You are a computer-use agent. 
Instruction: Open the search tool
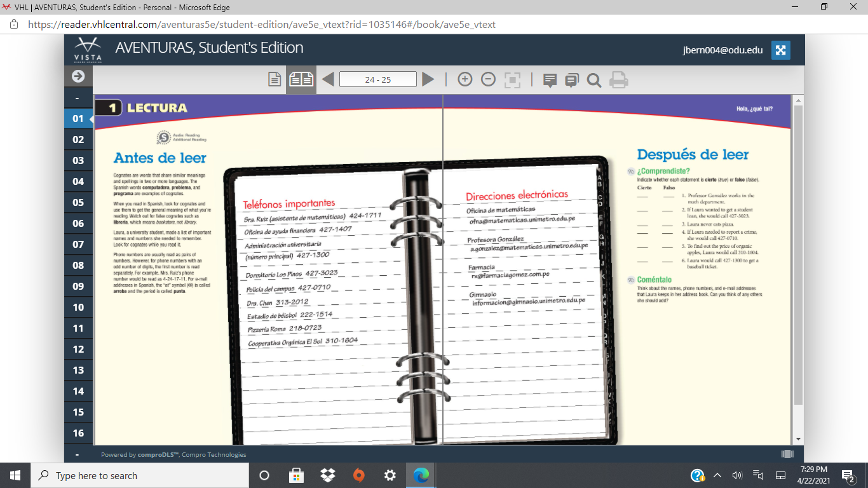coord(593,80)
